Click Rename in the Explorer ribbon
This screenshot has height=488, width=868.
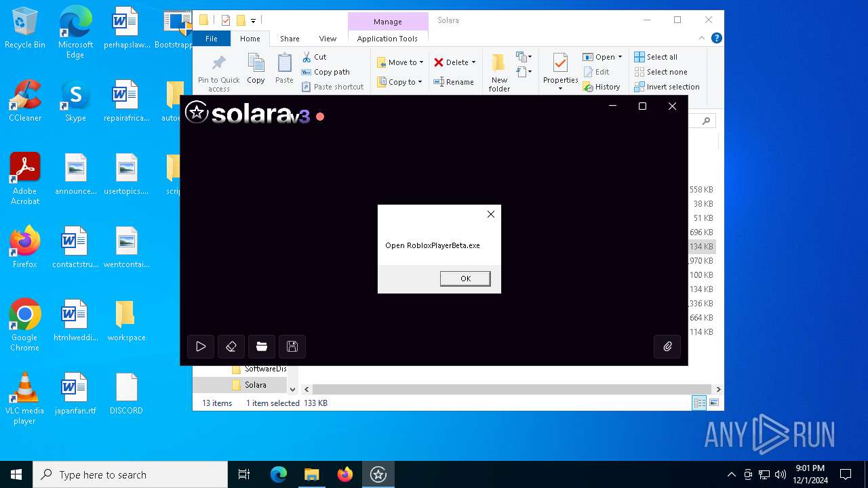pos(454,82)
